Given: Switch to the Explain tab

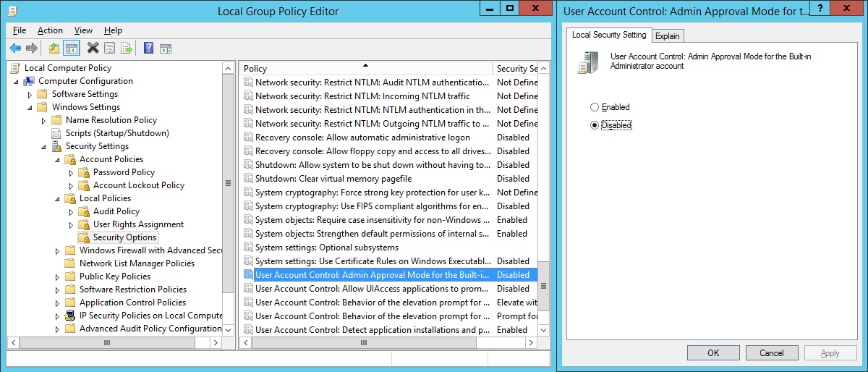Looking at the screenshot, I should [x=667, y=36].
